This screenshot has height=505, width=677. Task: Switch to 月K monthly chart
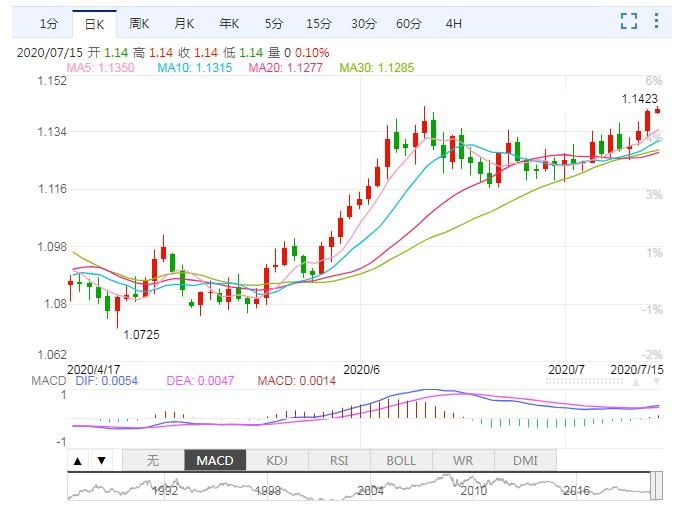[x=184, y=22]
